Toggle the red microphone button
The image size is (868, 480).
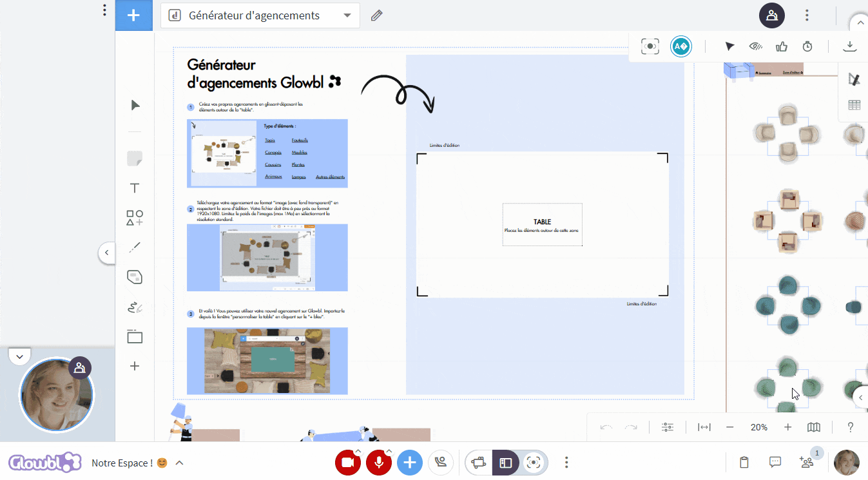(x=379, y=463)
